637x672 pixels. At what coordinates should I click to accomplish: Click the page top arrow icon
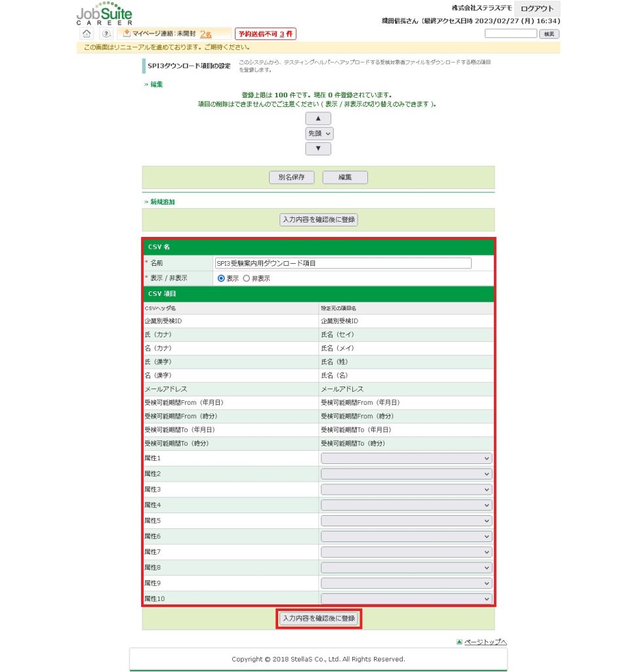tap(459, 642)
